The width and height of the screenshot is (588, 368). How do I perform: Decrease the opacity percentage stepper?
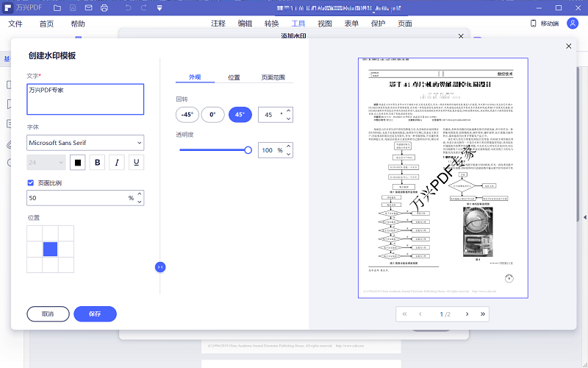click(x=288, y=154)
